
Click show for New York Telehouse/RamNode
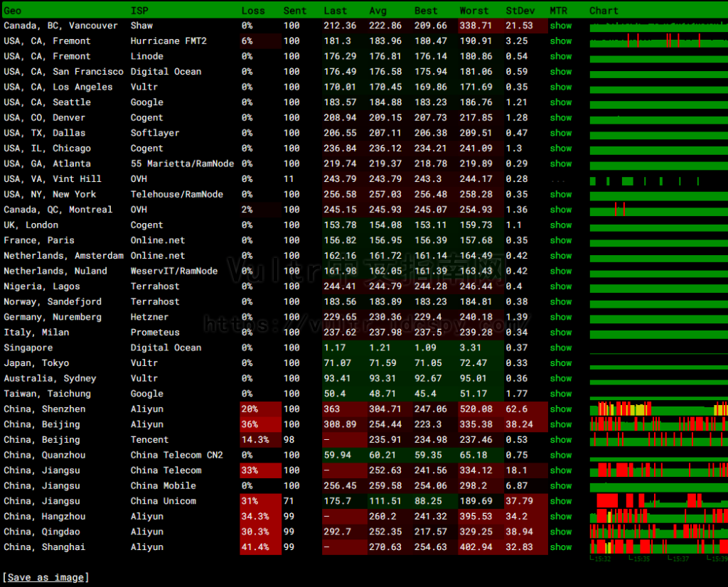pyautogui.click(x=560, y=194)
